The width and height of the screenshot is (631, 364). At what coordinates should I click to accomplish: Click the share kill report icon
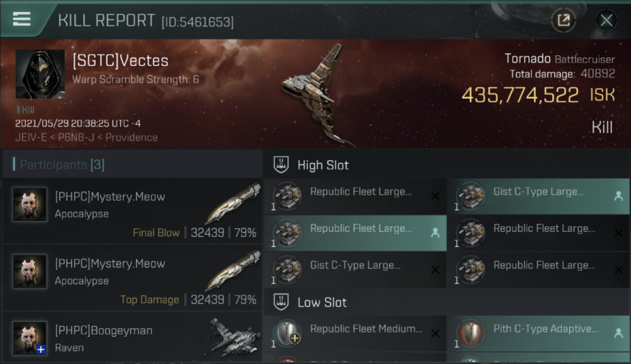click(x=563, y=20)
